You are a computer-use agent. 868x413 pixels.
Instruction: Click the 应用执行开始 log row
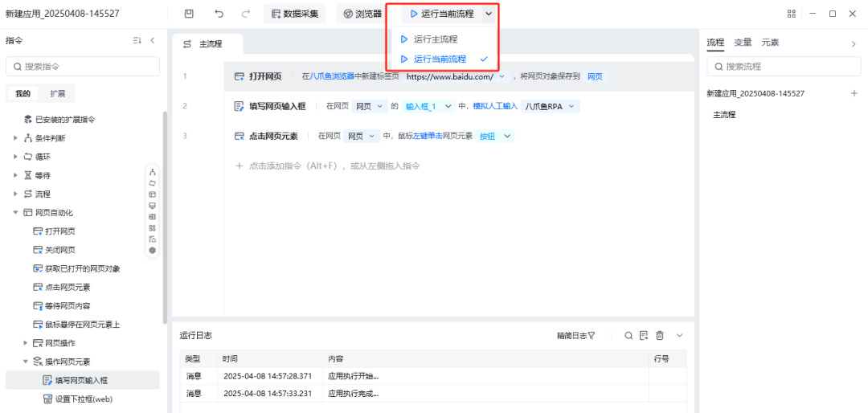click(x=433, y=376)
